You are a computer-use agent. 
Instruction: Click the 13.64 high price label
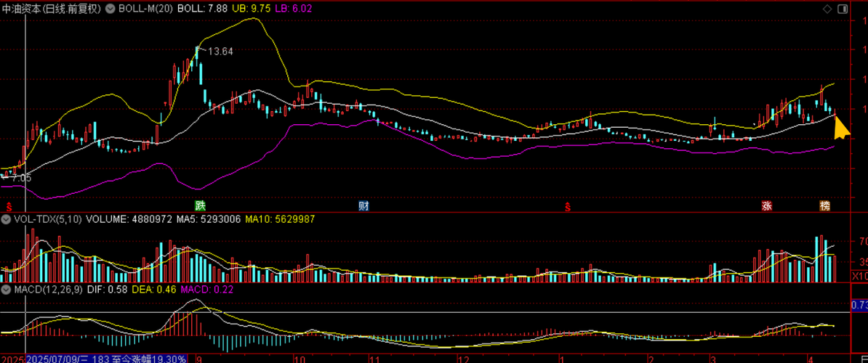click(220, 52)
